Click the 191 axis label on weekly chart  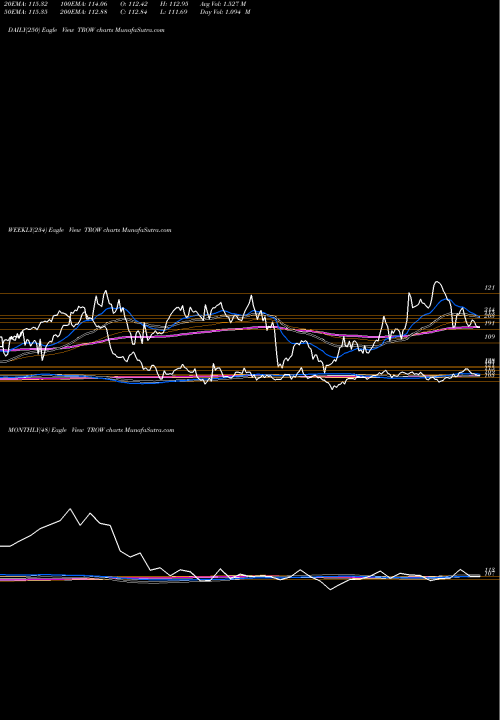[x=490, y=323]
